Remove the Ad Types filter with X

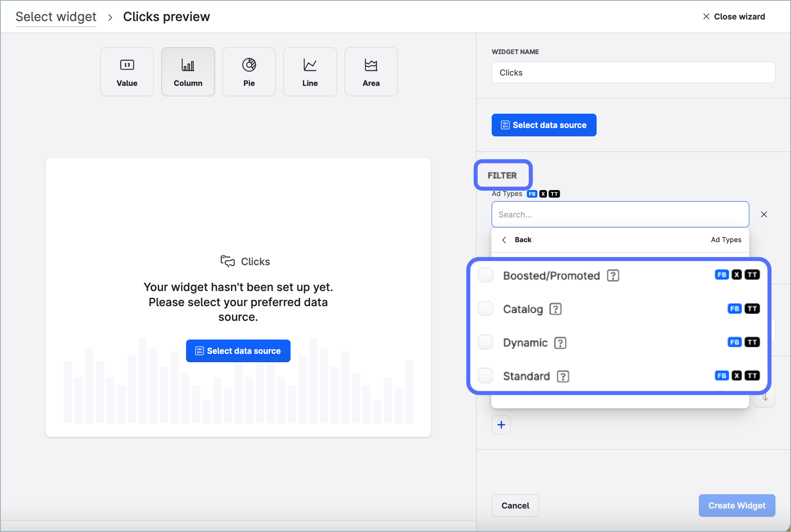(x=764, y=214)
